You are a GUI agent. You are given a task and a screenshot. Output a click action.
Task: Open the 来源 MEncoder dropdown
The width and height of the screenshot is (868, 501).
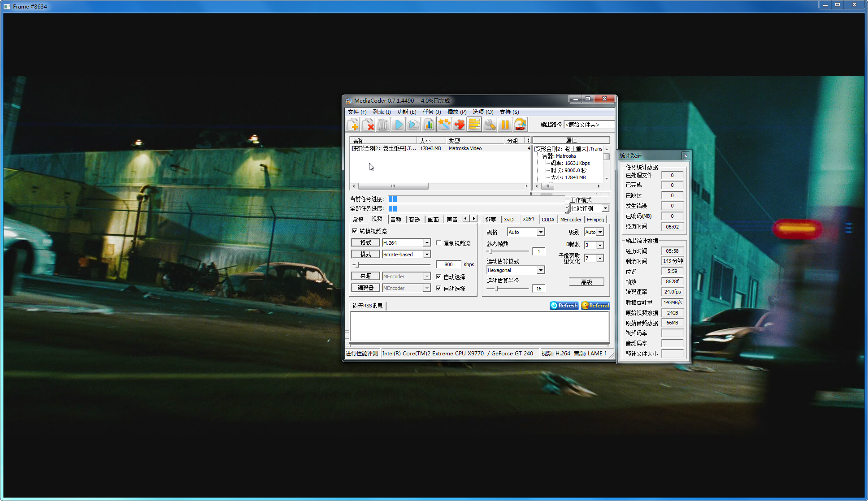[x=427, y=276]
